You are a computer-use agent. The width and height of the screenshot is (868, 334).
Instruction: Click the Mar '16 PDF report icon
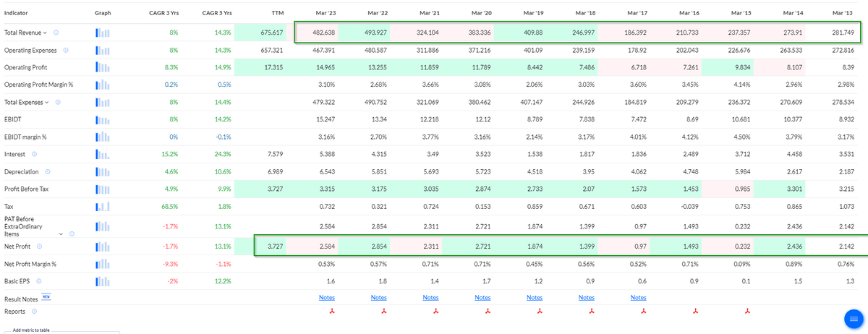tap(696, 312)
